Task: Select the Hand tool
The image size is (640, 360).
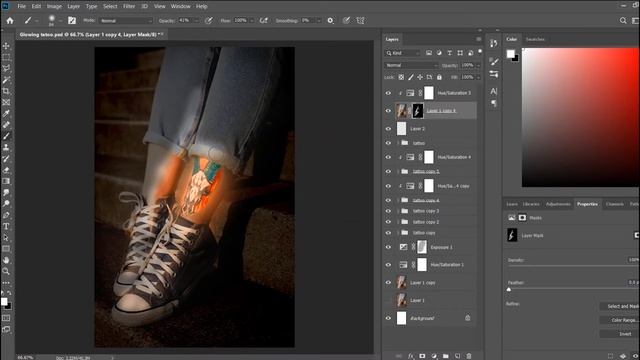Action: [6, 260]
